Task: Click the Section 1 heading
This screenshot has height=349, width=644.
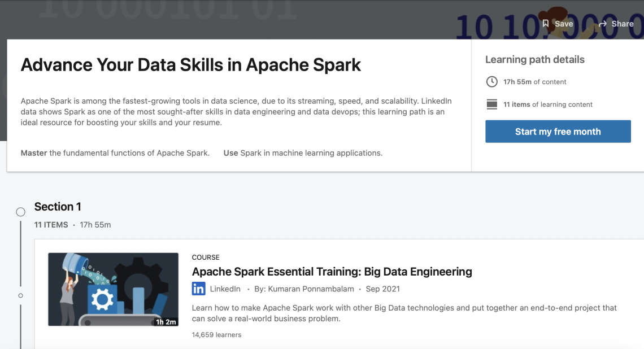Action: [58, 207]
